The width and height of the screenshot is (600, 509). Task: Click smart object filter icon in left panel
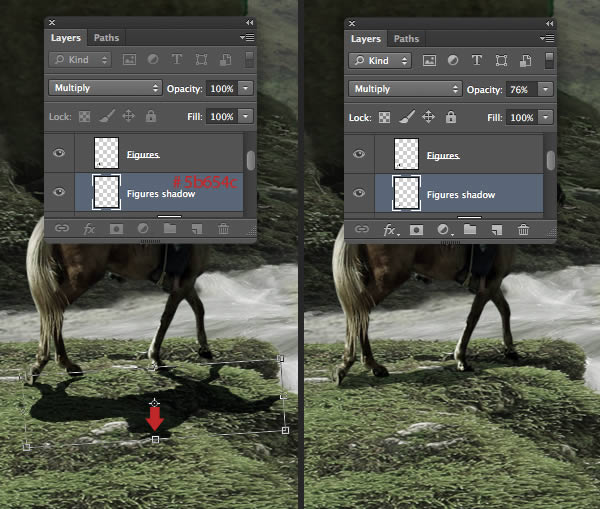pyautogui.click(x=225, y=59)
